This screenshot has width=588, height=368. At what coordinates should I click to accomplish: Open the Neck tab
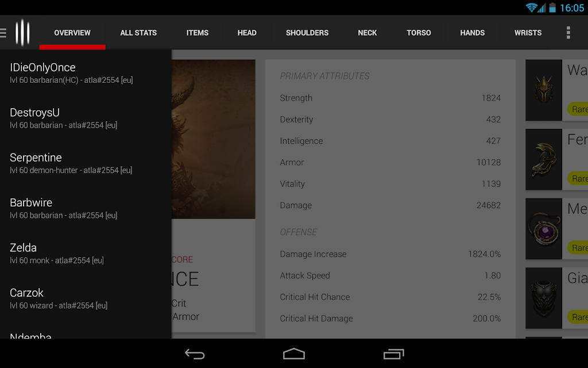(x=367, y=33)
